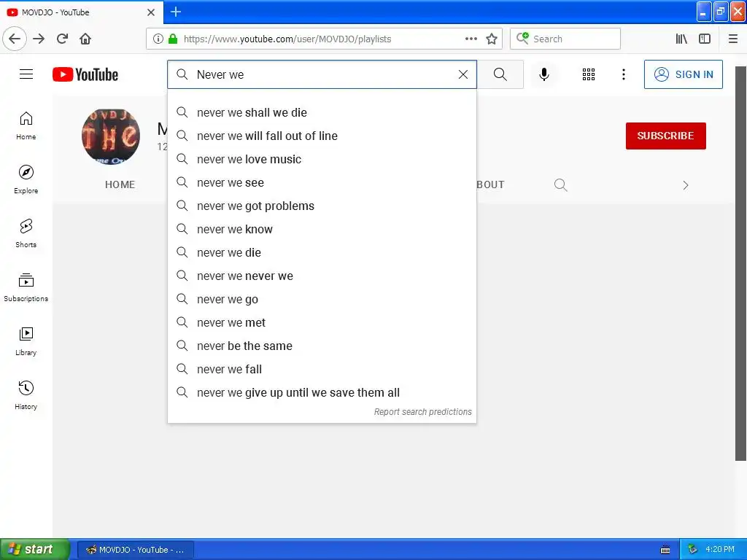
Task: Open Library in sidebar
Action: 26,341
